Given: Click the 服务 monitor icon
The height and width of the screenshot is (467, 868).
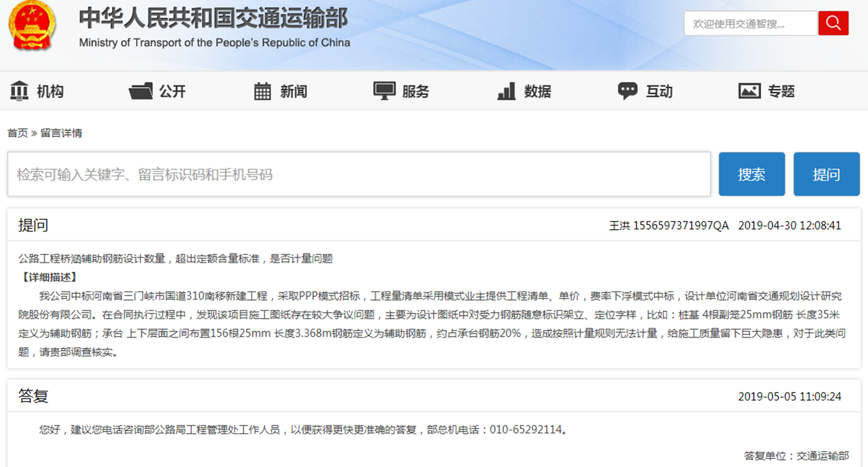Looking at the screenshot, I should [x=384, y=91].
